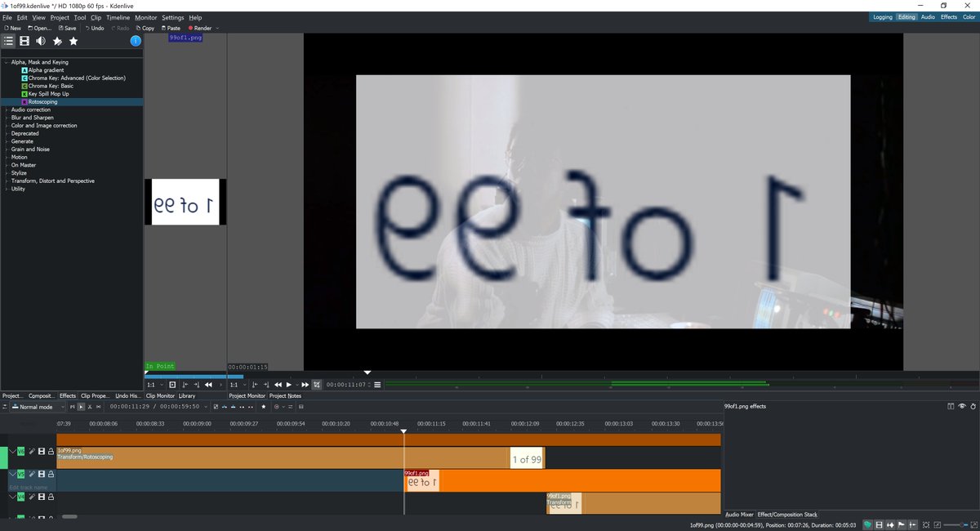980x531 pixels.
Task: Filter effects list to video effects
Action: (x=24, y=41)
